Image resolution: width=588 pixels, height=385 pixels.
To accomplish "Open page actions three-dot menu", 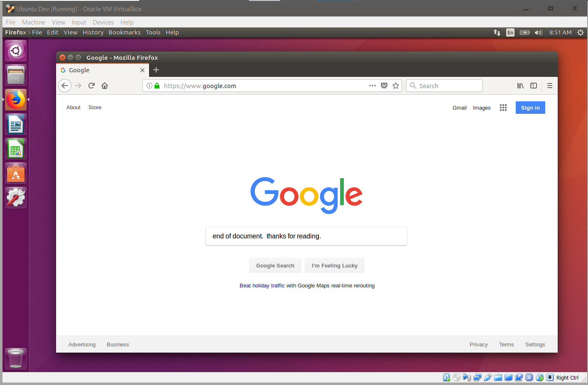I will [x=372, y=86].
